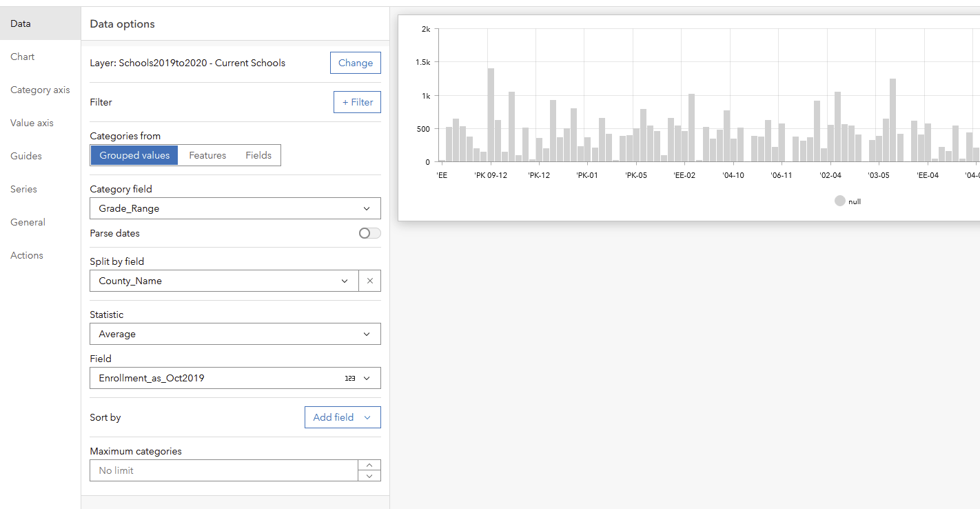
Task: Open the County_Name split by field dropdown
Action: [x=224, y=281]
